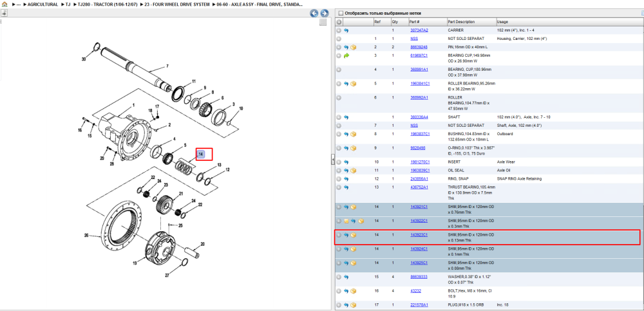Open part number link 307347A2
The width and height of the screenshot is (644, 311).
point(419,30)
